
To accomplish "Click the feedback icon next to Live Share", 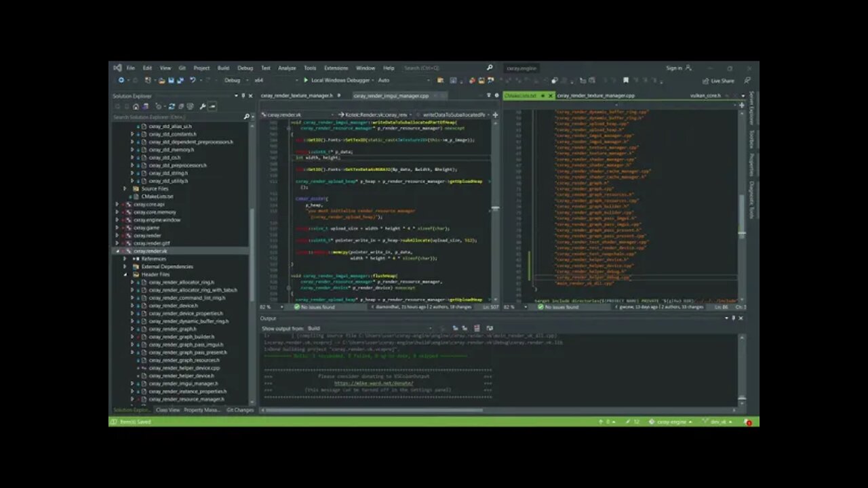I will [x=747, y=81].
